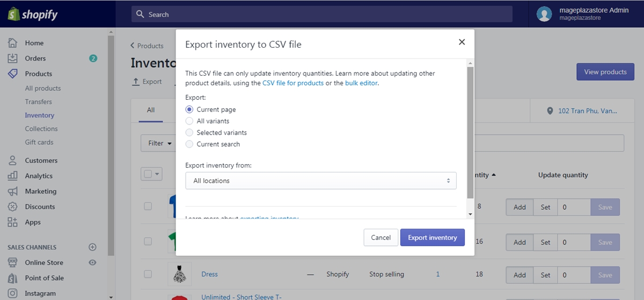
Task: Open Customers section
Action: pos(41,160)
